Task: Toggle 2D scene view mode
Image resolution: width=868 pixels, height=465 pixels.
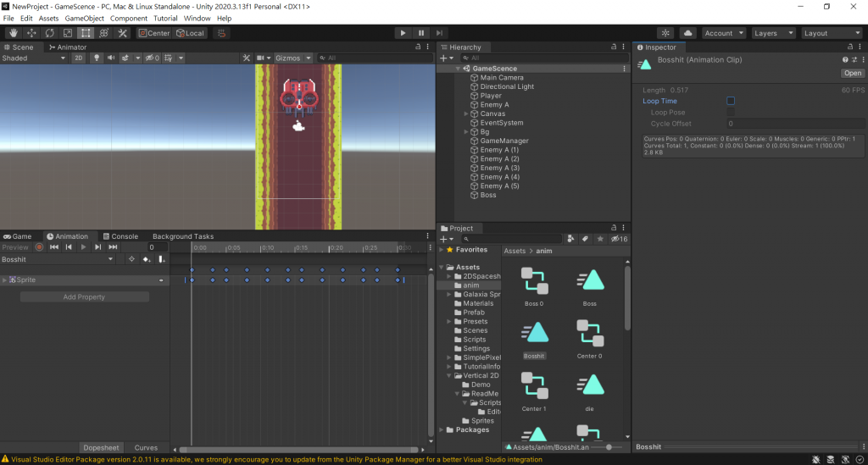Action: point(79,58)
